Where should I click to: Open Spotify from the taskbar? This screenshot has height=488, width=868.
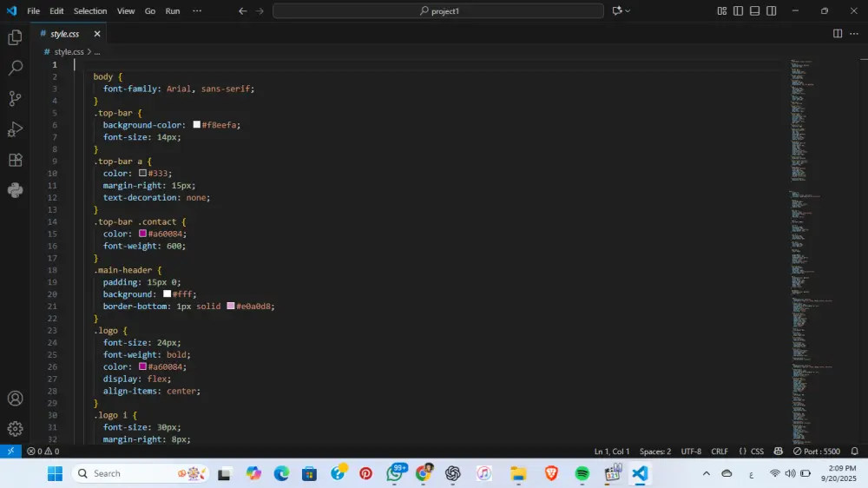[582, 473]
